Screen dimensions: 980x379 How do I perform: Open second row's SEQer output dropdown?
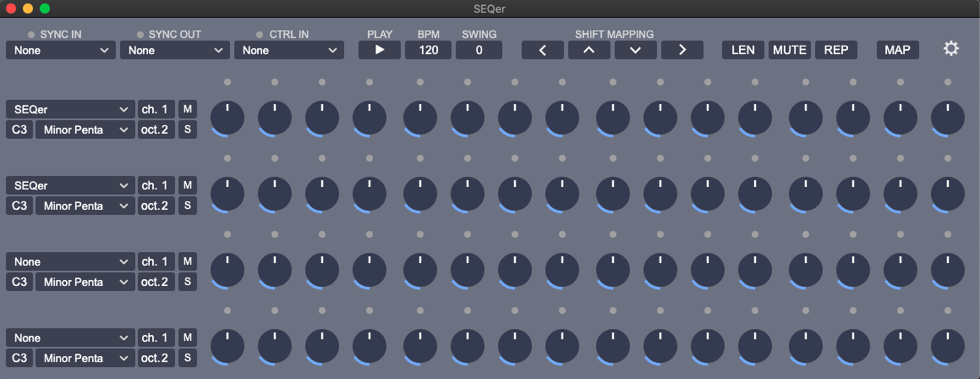point(71,186)
